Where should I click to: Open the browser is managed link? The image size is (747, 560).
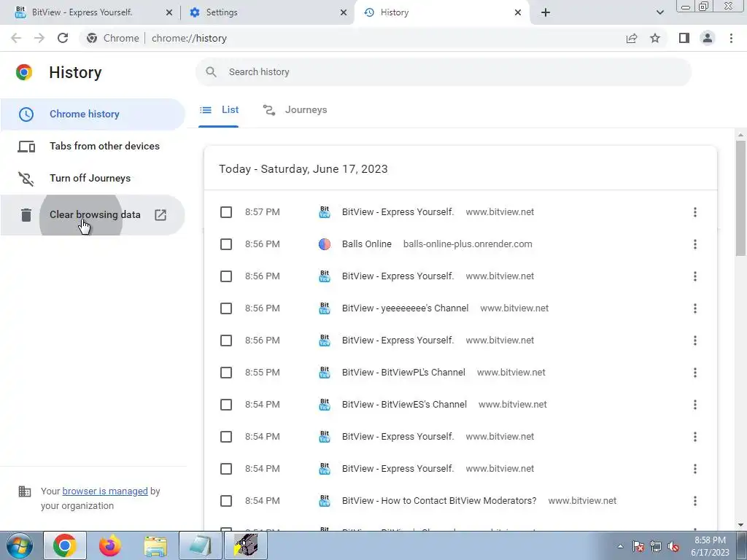point(105,491)
